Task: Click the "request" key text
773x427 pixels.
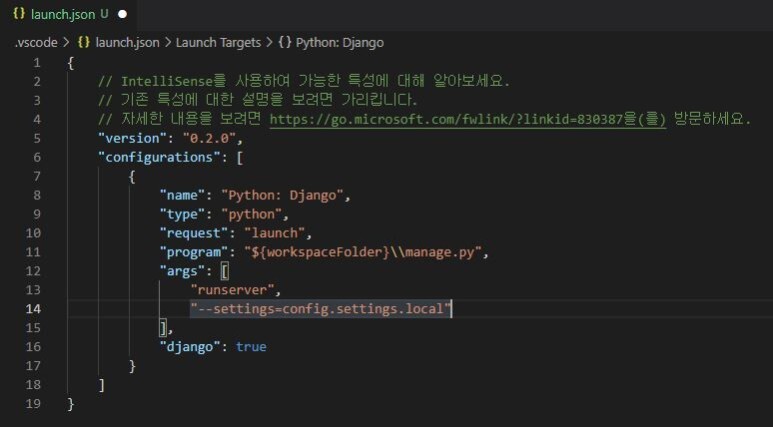Action: click(x=194, y=233)
